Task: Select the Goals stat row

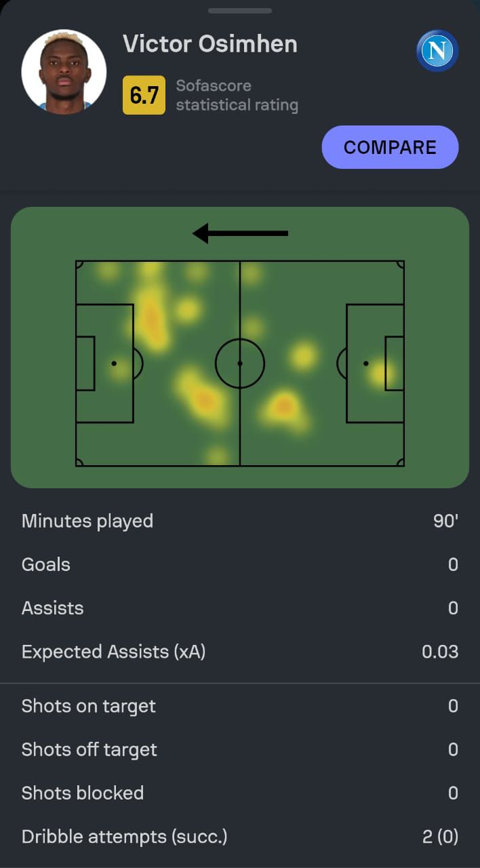Action: click(x=240, y=564)
